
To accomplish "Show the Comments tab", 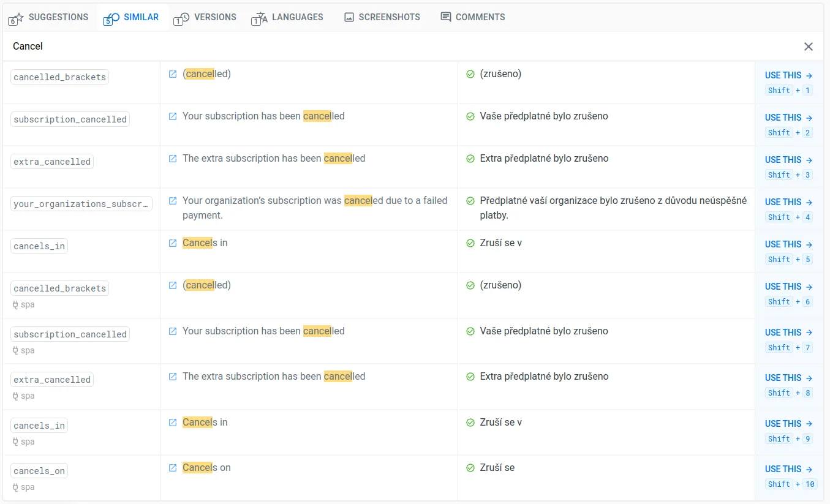I will point(473,17).
